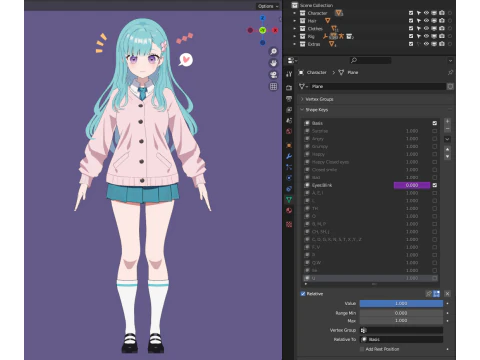Click the blue Z axis on navigation gizmo

[263, 18]
